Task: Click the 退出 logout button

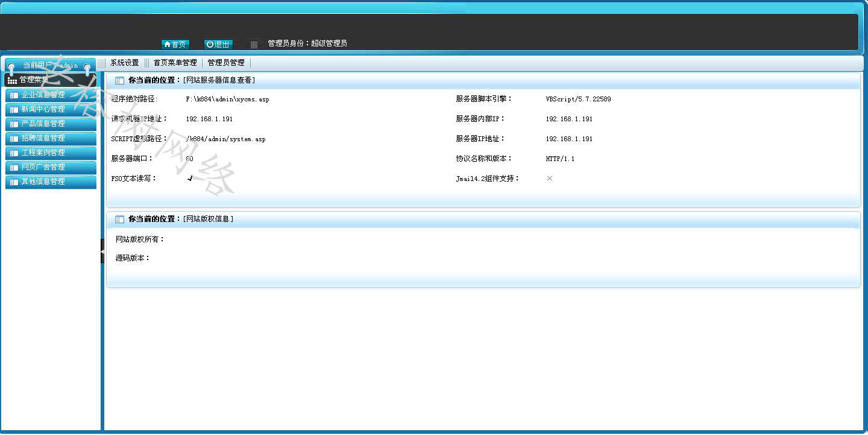Action: [x=218, y=44]
